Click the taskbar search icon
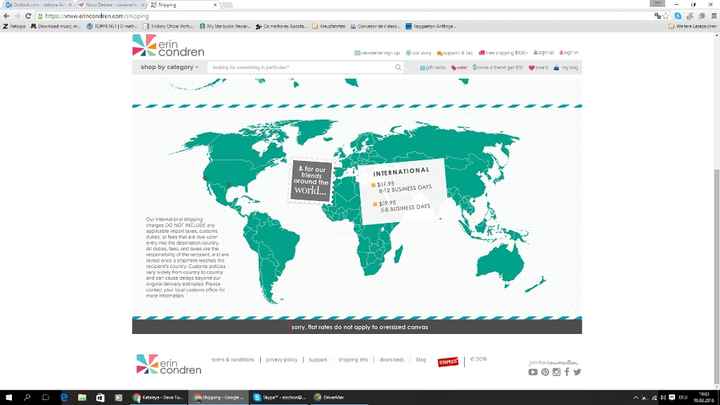This screenshot has width=720, height=405. pyautogui.click(x=27, y=398)
